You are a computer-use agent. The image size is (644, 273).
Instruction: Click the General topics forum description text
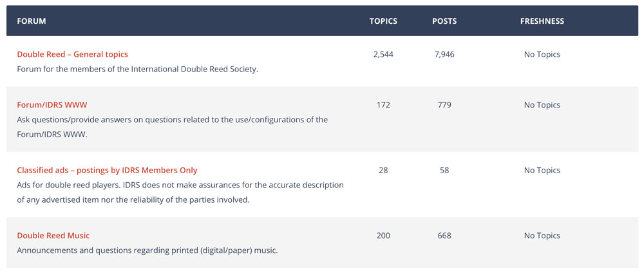pos(138,69)
